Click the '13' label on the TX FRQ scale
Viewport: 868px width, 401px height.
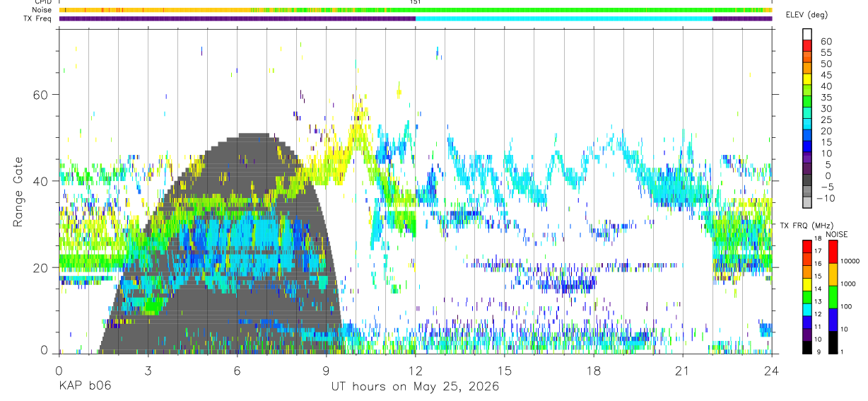click(819, 302)
